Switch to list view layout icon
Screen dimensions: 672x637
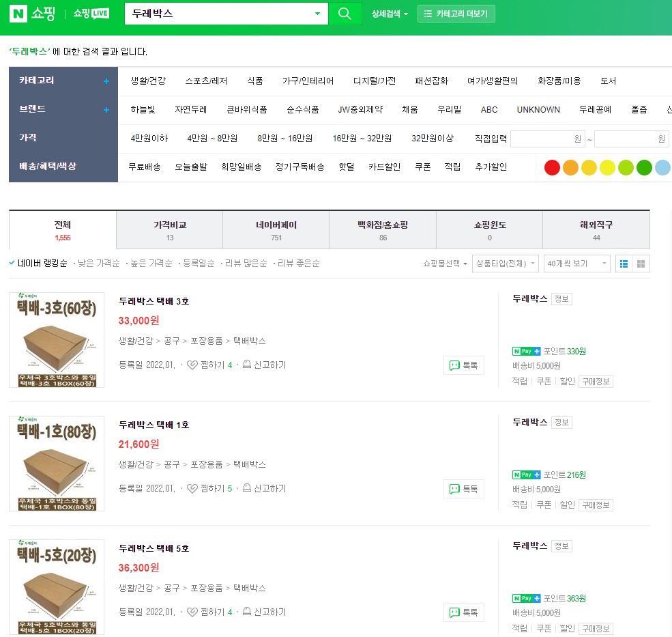[x=623, y=264]
